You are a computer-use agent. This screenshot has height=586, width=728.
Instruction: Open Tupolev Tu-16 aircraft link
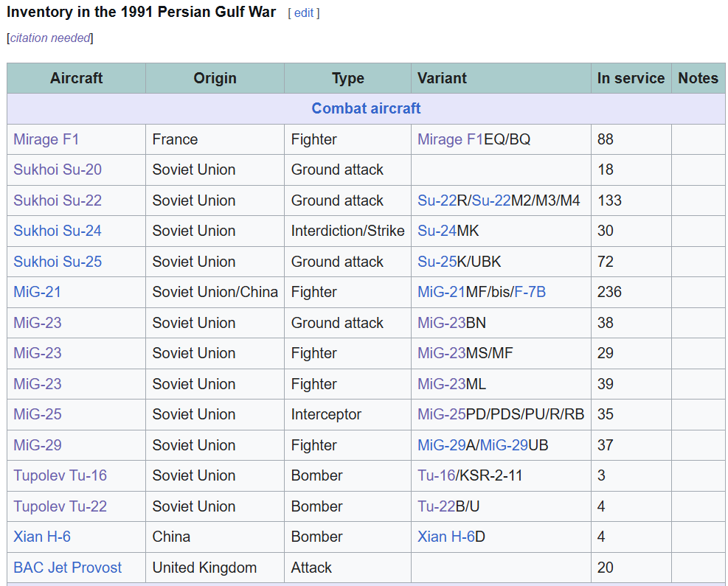click(60, 475)
